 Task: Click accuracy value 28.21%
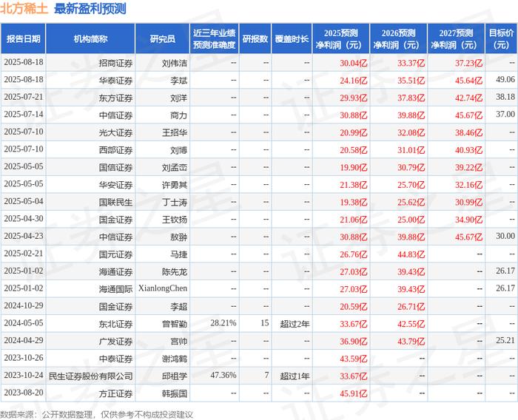(223, 323)
